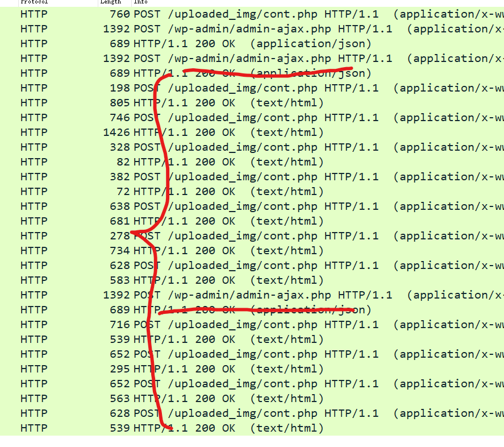Sort packets by the Length column header
504x447 pixels.
coord(115,2)
